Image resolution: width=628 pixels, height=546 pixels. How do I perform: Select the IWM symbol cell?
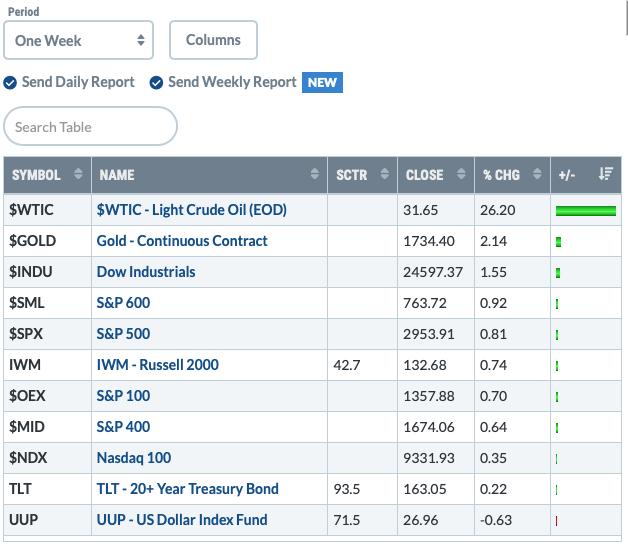pyautogui.click(x=48, y=365)
